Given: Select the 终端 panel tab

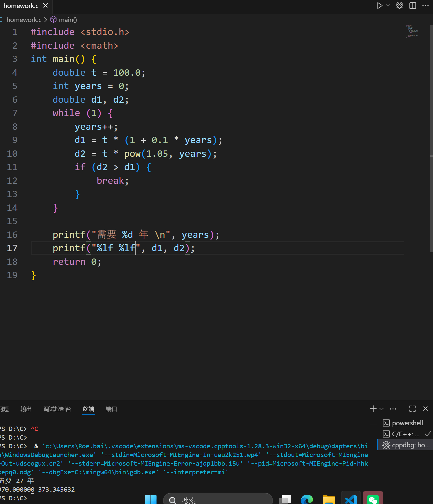Looking at the screenshot, I should pyautogui.click(x=89, y=409).
